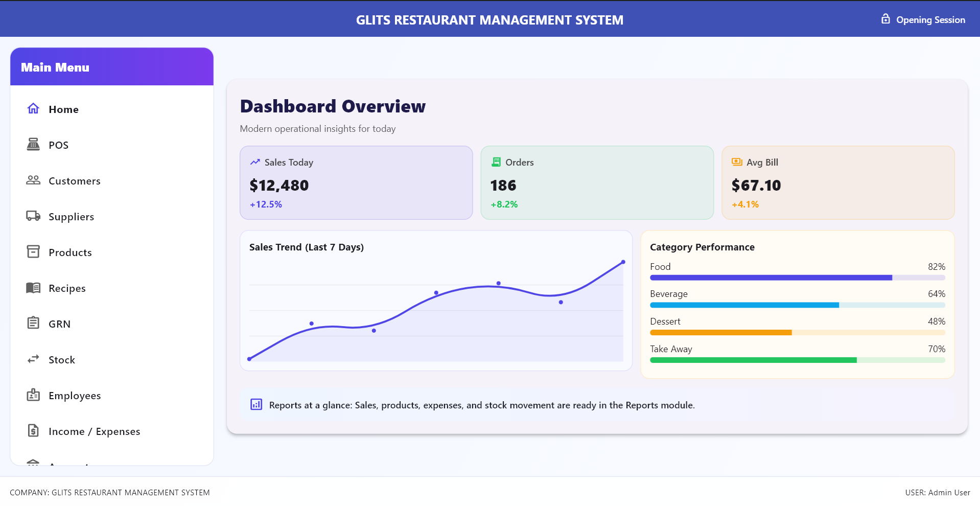Open Recipes using the book icon
Image resolution: width=980 pixels, height=506 pixels.
tap(33, 288)
